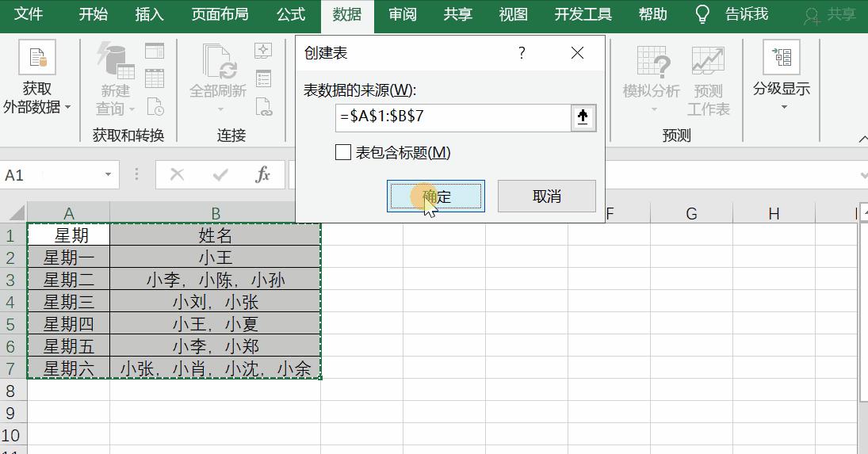Click cell 小王，小夏
The width and height of the screenshot is (868, 454).
click(x=216, y=323)
